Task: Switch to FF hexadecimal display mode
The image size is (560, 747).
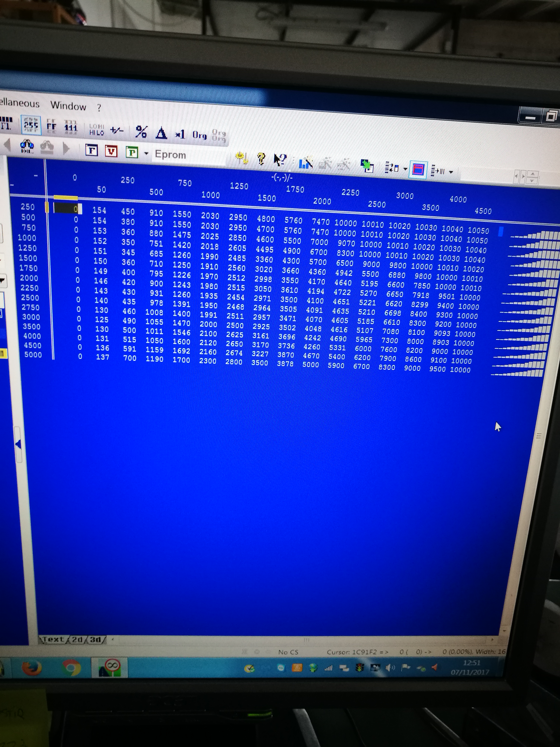Action: click(x=51, y=127)
